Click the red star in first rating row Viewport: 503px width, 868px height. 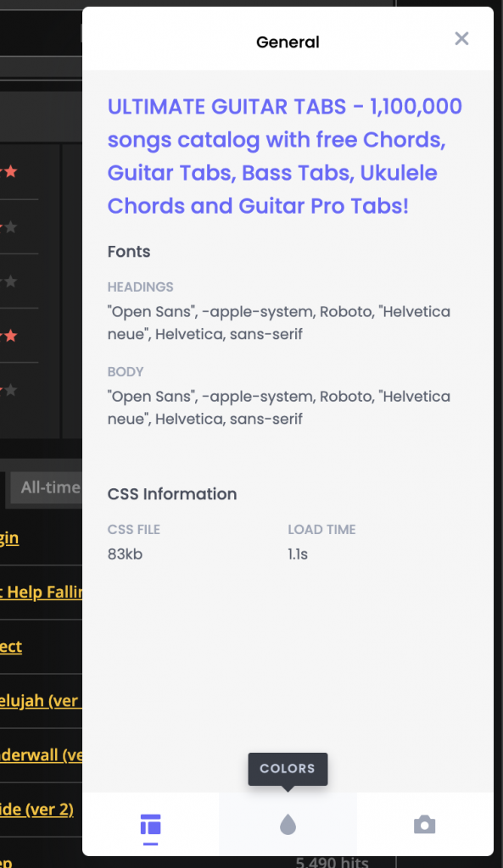(11, 171)
